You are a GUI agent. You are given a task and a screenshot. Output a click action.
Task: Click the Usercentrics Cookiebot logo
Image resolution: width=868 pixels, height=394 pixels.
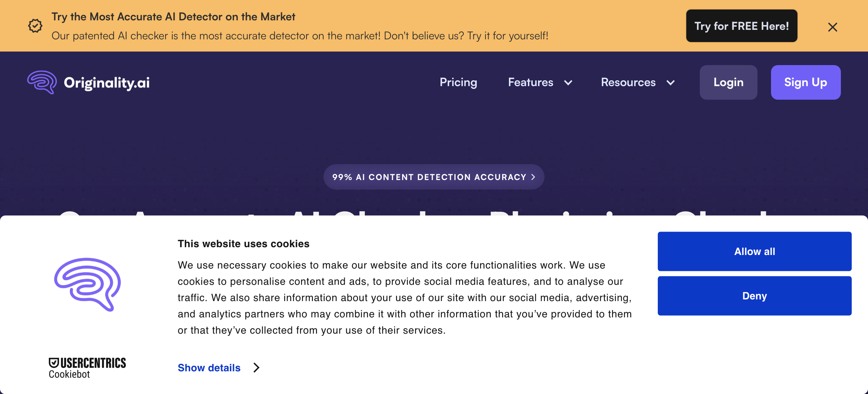coord(87,368)
